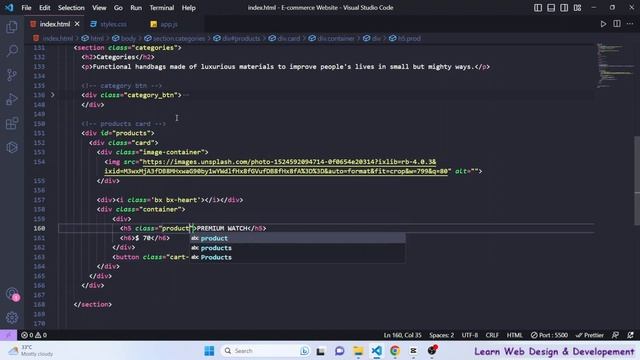Open Google Chrome from taskbar

tap(395, 351)
